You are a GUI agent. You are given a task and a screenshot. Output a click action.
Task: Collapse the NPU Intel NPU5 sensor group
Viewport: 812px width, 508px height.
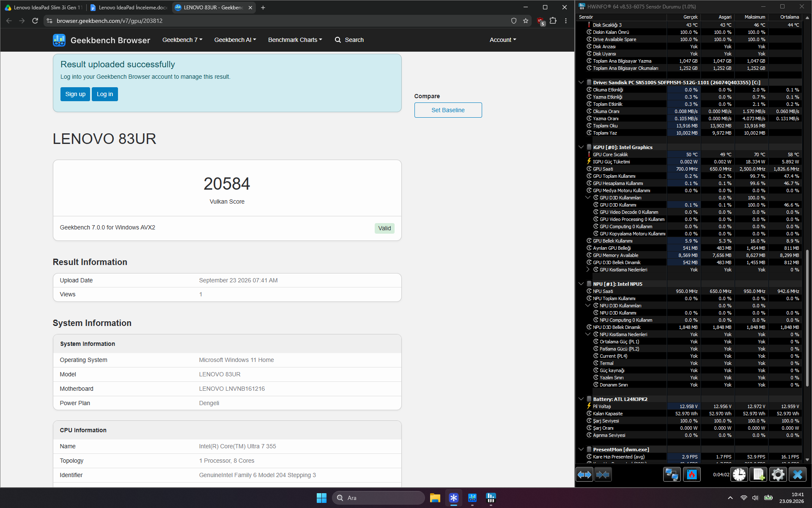coord(581,284)
